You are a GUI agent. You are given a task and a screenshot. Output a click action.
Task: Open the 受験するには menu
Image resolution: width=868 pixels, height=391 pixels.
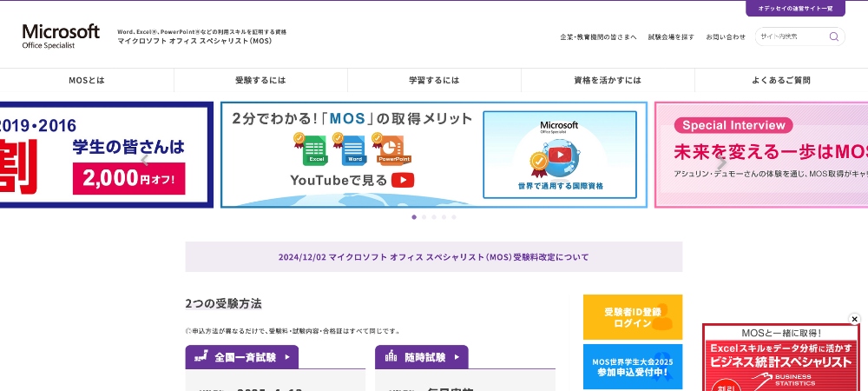pos(260,80)
